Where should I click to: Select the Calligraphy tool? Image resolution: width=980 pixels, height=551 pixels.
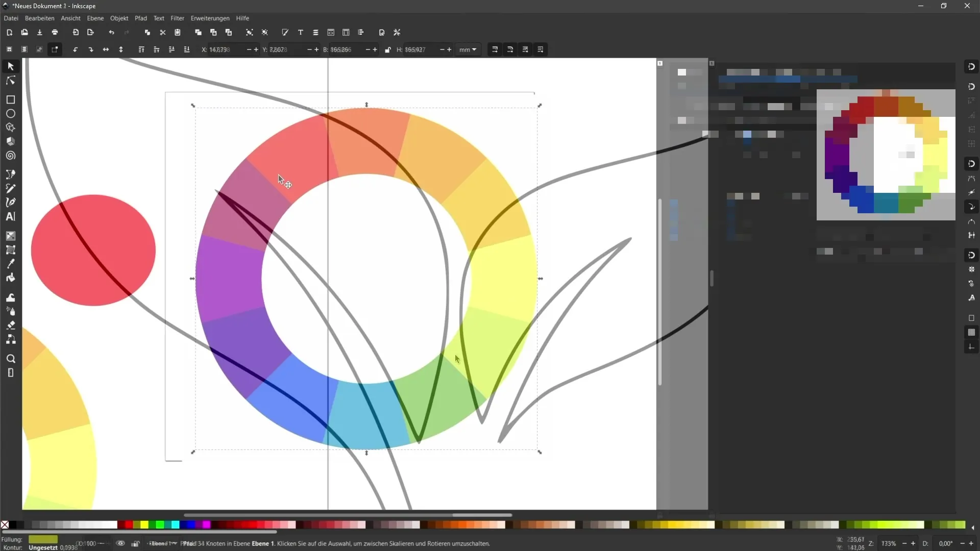(x=11, y=203)
